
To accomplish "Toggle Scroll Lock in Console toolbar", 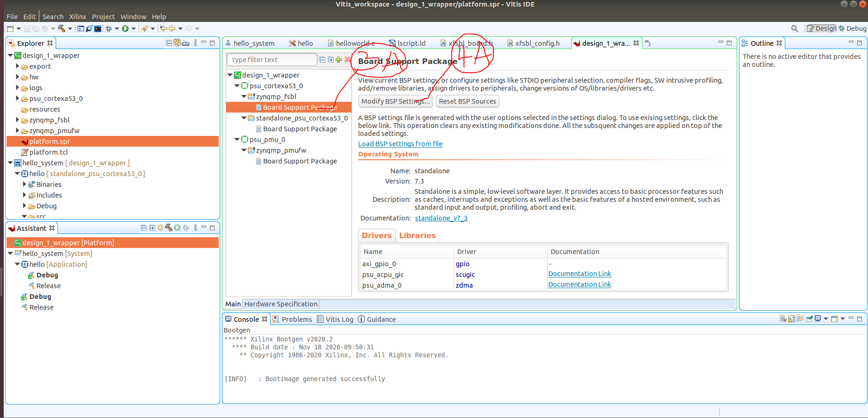I will 791,319.
